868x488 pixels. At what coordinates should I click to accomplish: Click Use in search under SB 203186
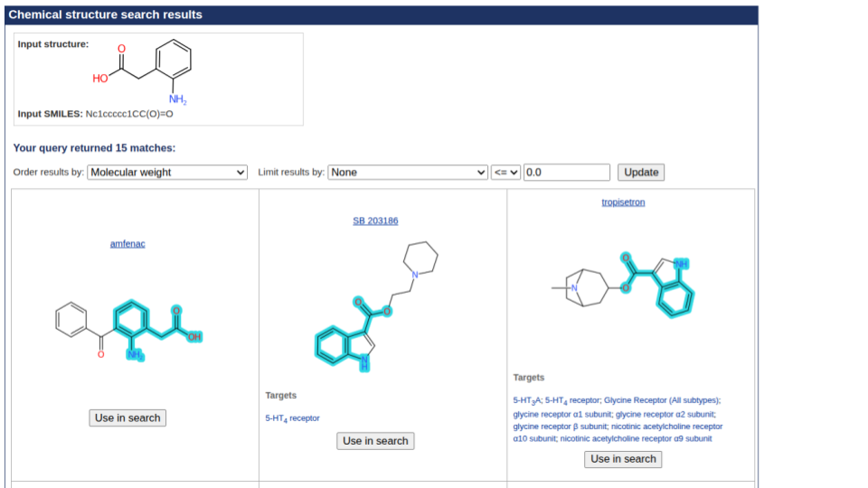(x=375, y=441)
